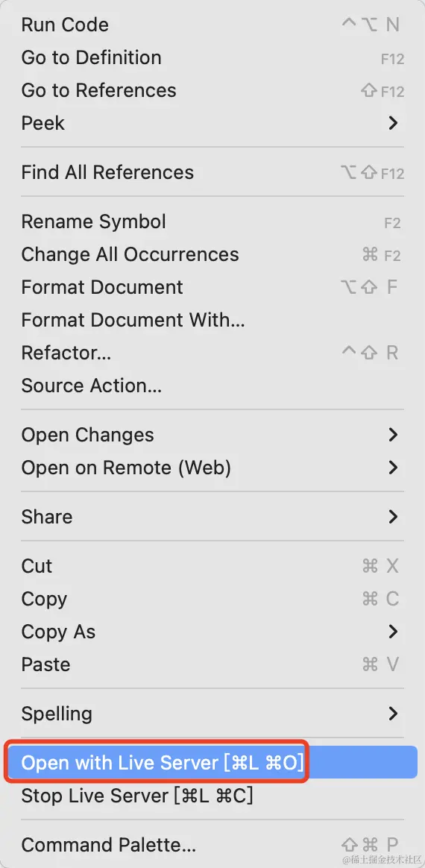The width and height of the screenshot is (425, 868).
Task: Select Run Code from the context menu
Action: (212, 25)
